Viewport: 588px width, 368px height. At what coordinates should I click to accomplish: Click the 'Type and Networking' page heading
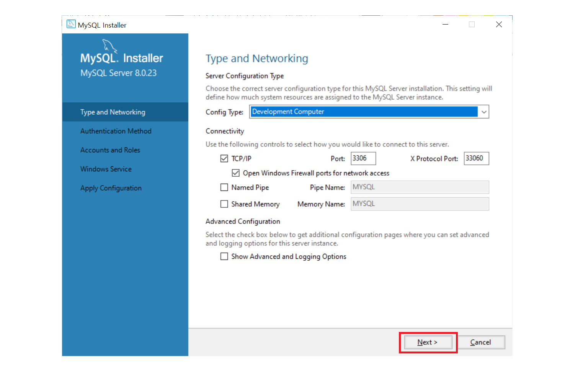[x=257, y=58]
